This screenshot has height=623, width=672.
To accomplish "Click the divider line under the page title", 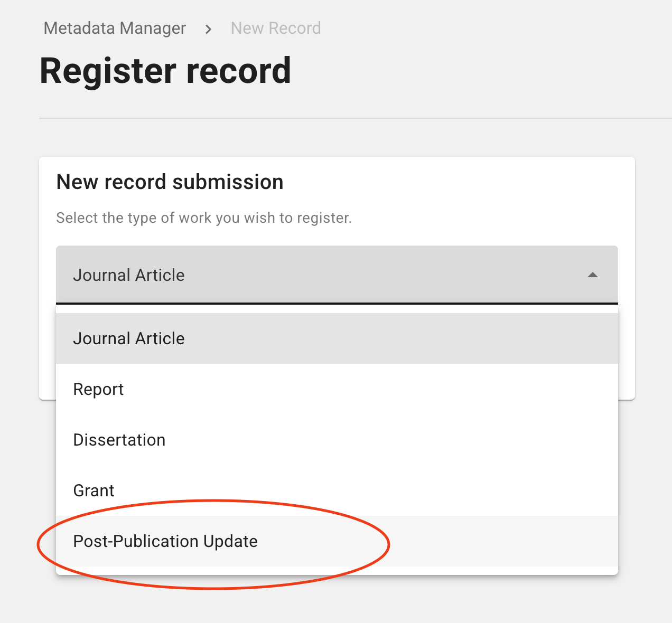I will pyautogui.click(x=356, y=118).
